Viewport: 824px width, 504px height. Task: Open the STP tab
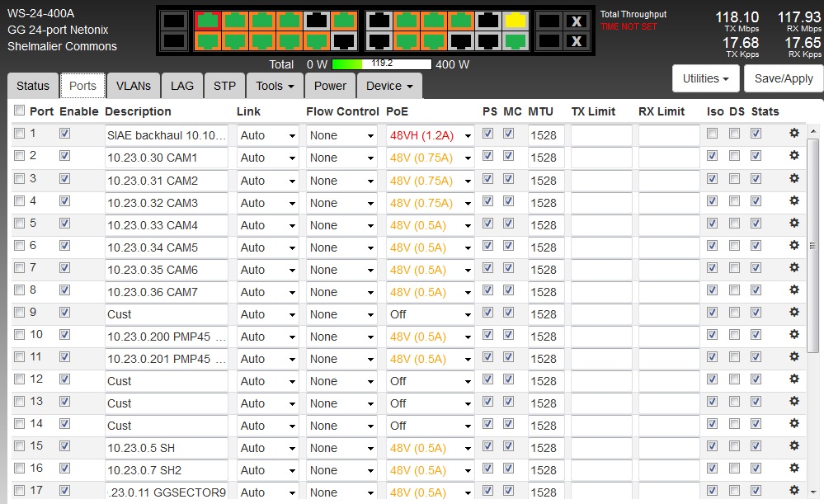click(224, 86)
